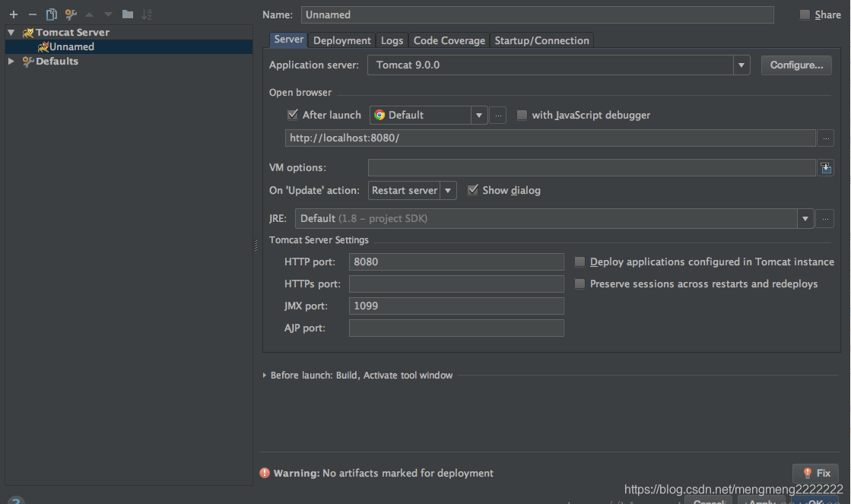Switch to the Deployment tab
Screen dimensions: 851x504
click(342, 40)
